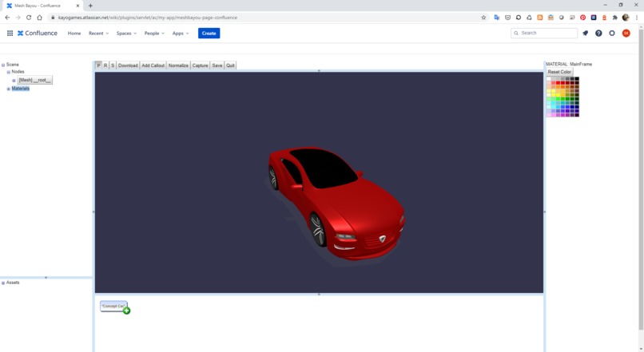The height and width of the screenshot is (352, 644).
Task: Open the Spaces dropdown menu
Action: coord(126,34)
